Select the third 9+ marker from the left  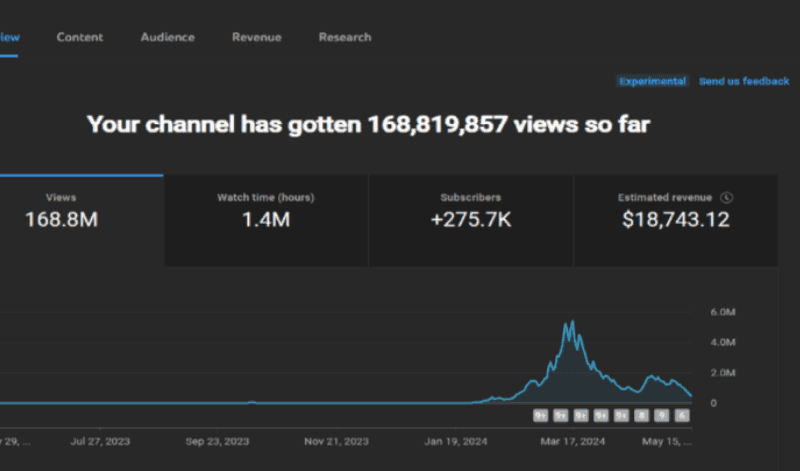coord(581,416)
